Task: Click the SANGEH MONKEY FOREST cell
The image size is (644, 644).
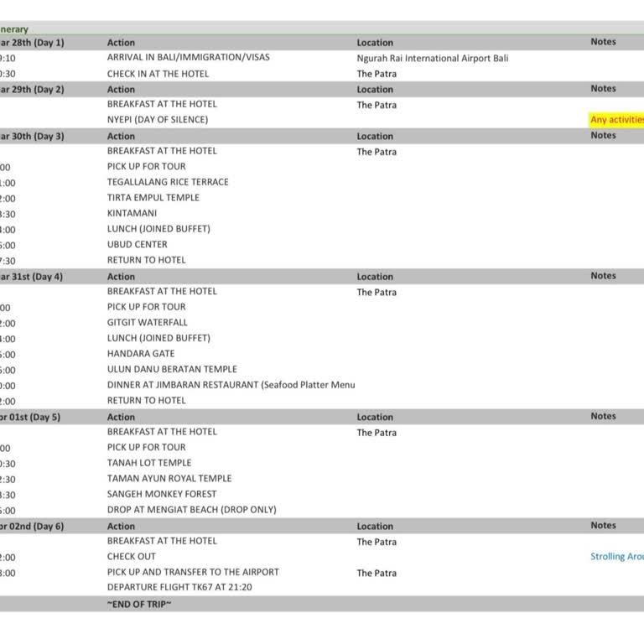Action: 161,495
